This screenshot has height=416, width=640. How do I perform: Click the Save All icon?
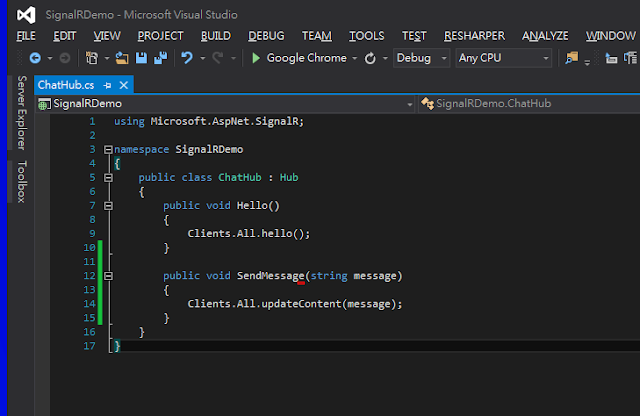pos(160,58)
